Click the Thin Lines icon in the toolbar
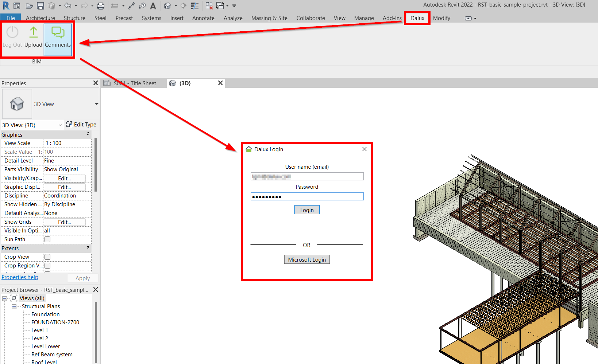Screen dimensions: 598x364 pyautogui.click(x=195, y=6)
